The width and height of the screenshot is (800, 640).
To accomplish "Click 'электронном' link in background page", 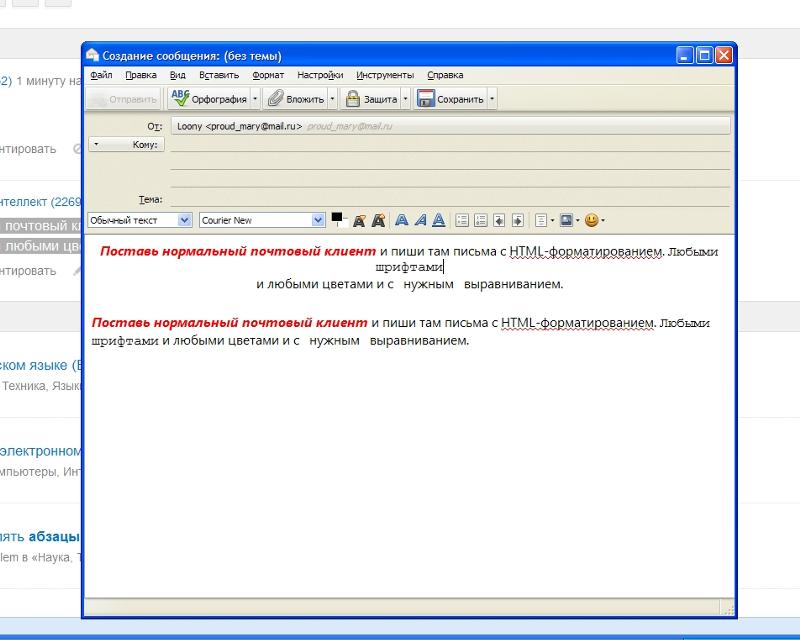I will click(40, 451).
